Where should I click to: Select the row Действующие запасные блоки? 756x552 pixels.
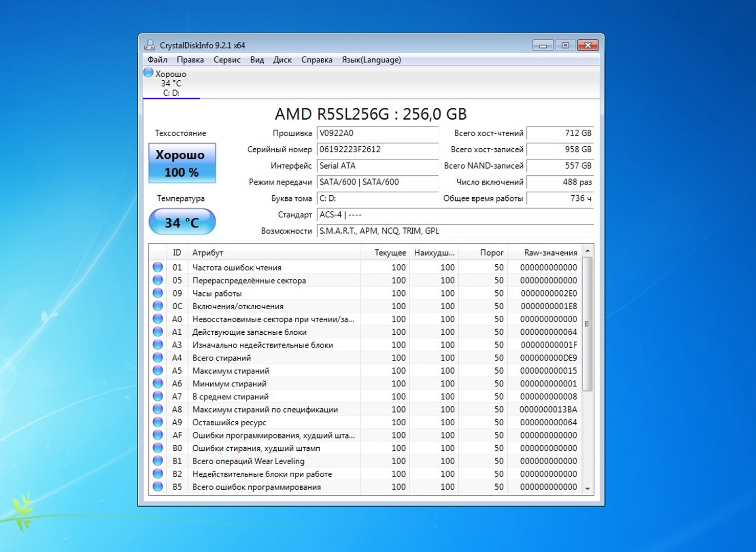(x=365, y=332)
